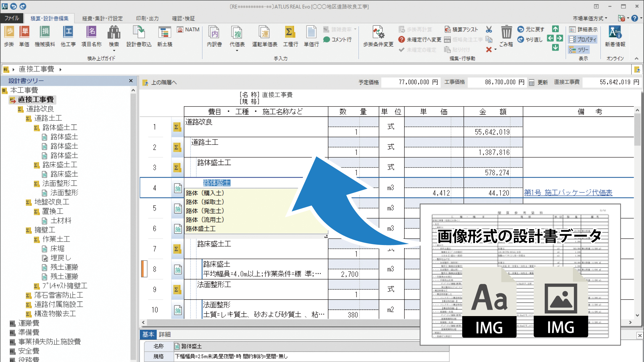
Task: Open the ごみ箱 trash
Action: (506, 36)
